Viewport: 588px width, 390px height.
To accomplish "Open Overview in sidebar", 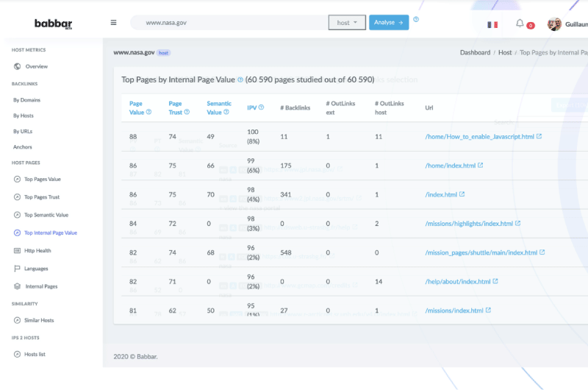I will 36,66.
